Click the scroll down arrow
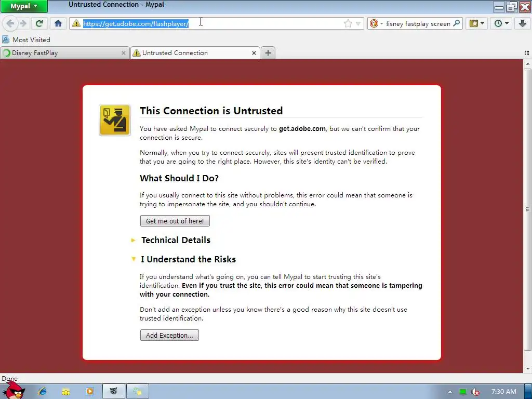The image size is (532, 399). pos(527,368)
